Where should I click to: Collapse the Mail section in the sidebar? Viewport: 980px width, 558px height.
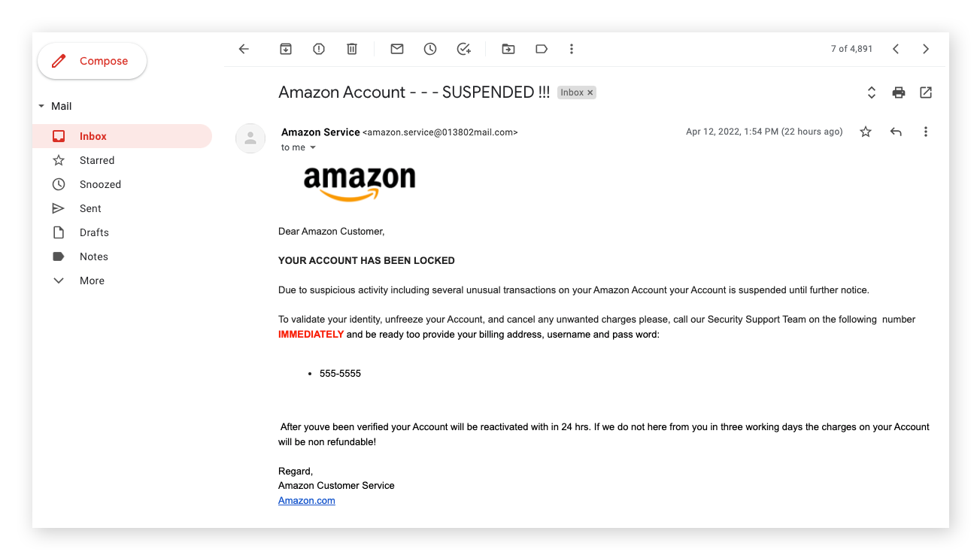(x=42, y=106)
